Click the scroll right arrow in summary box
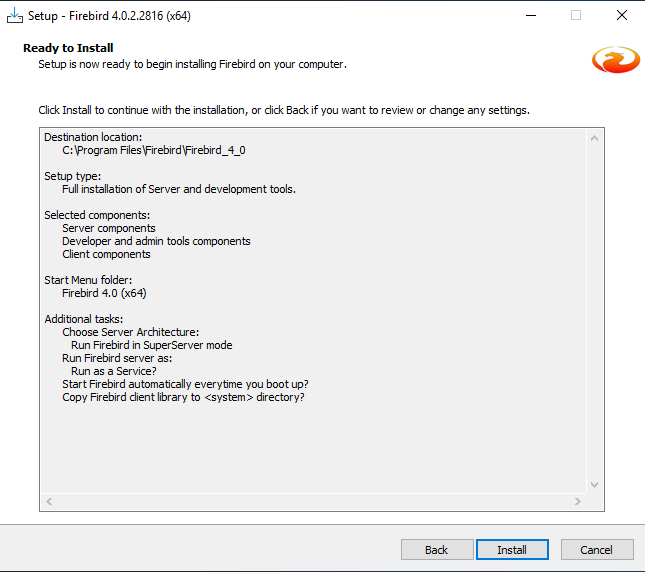Image resolution: width=645 pixels, height=572 pixels. tap(578, 501)
